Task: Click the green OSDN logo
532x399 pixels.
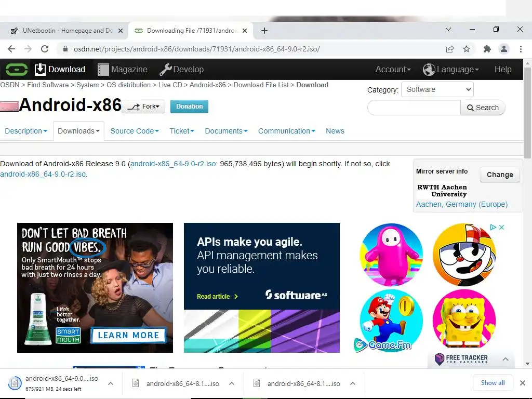Action: [16, 70]
